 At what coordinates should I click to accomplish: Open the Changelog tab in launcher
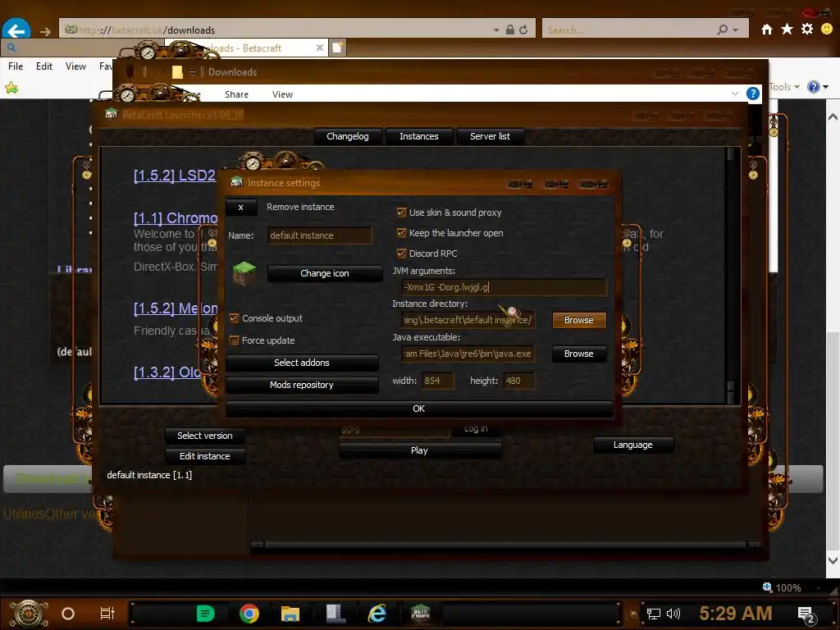[x=348, y=136]
